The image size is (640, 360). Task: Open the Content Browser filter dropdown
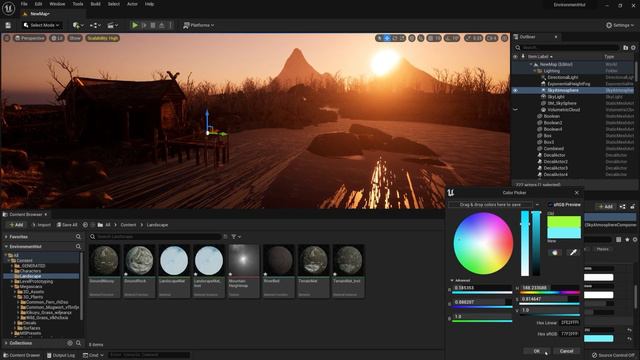236,236
